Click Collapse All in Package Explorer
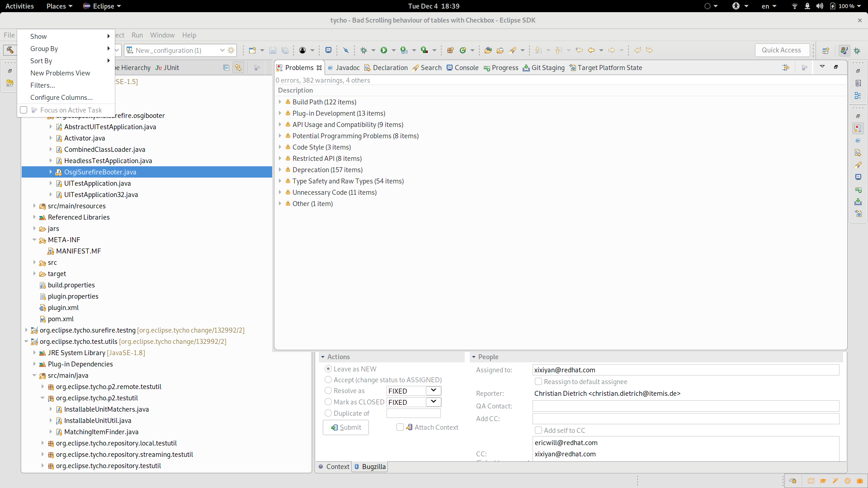The height and width of the screenshot is (488, 868). tap(226, 68)
